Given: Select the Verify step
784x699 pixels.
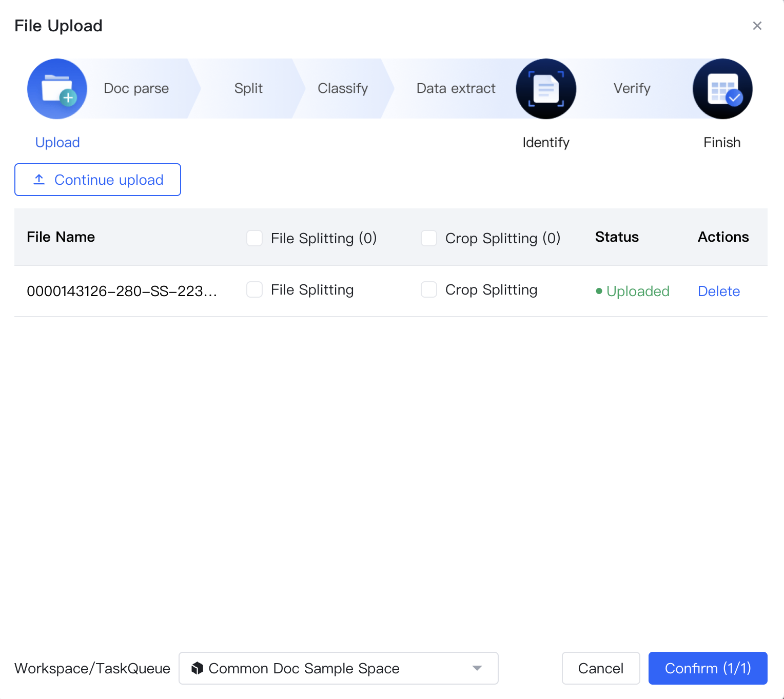Looking at the screenshot, I should point(632,88).
